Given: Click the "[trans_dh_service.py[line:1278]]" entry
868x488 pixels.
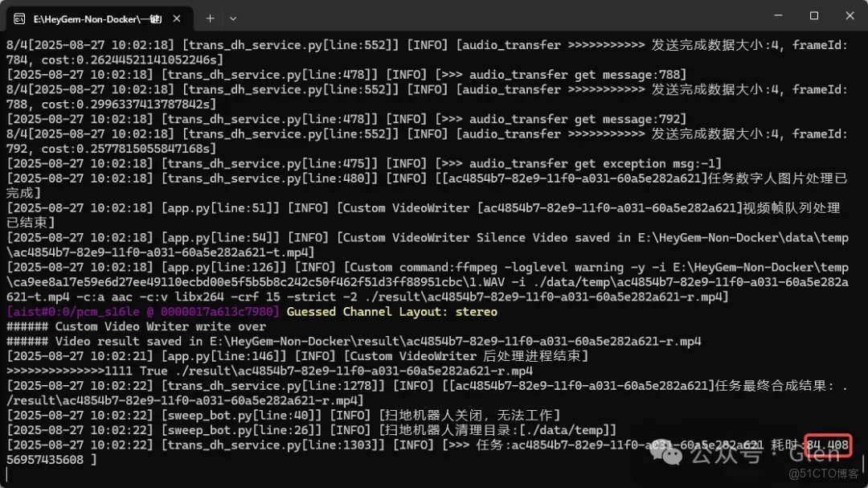Looking at the screenshot, I should pyautogui.click(x=273, y=386).
